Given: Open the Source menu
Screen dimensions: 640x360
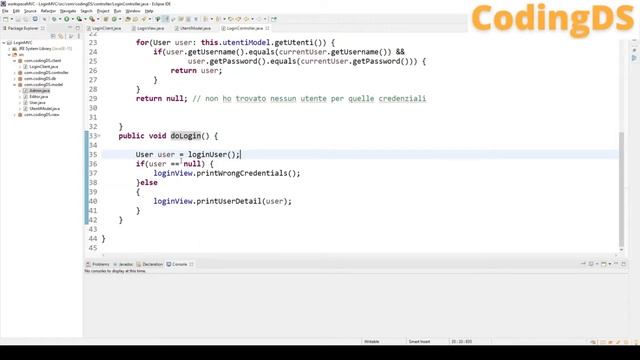Looking at the screenshot, I should [30, 11].
